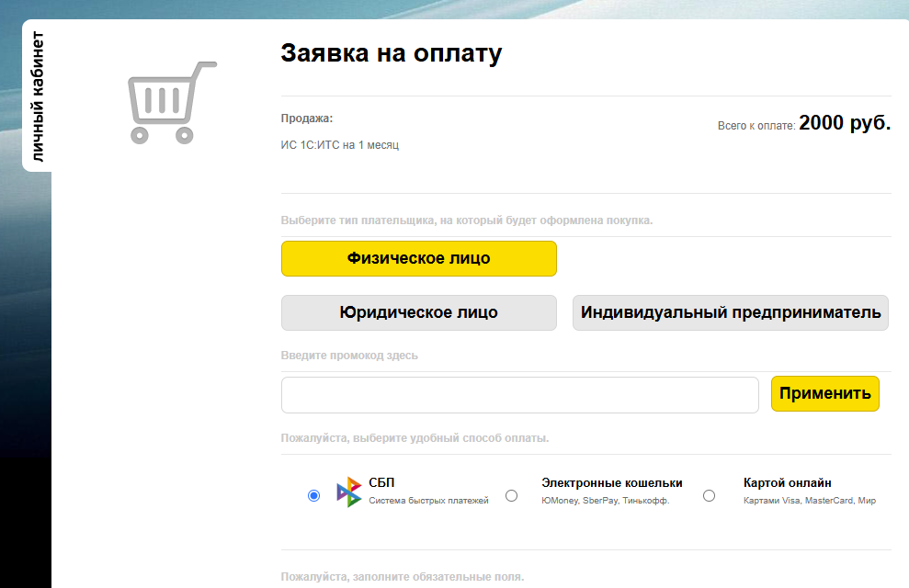Viewport: 909px width, 588px height.
Task: Click the Всего к оплате label
Action: [x=756, y=126]
